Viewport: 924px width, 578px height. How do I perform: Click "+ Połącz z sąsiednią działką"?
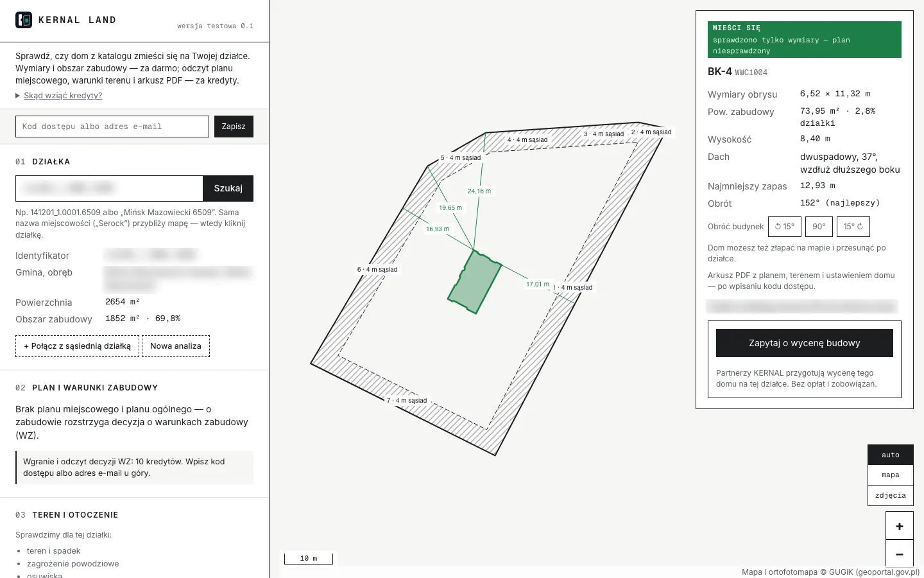tap(77, 346)
